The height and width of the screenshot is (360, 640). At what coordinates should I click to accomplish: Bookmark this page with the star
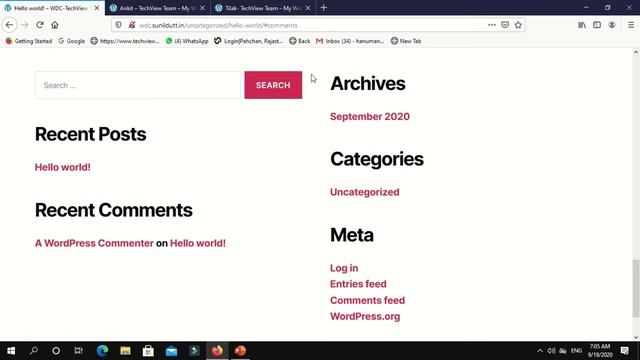coord(518,25)
